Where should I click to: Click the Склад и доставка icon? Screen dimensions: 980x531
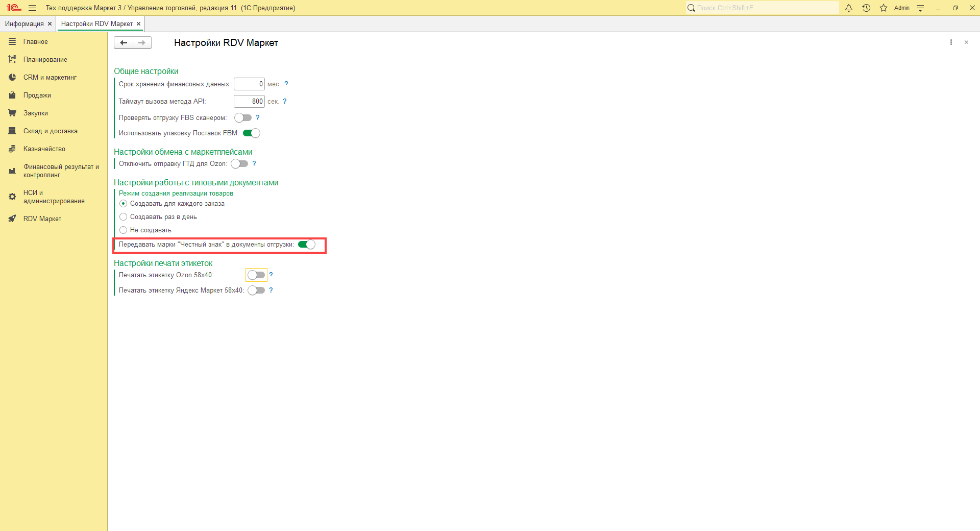tap(12, 131)
